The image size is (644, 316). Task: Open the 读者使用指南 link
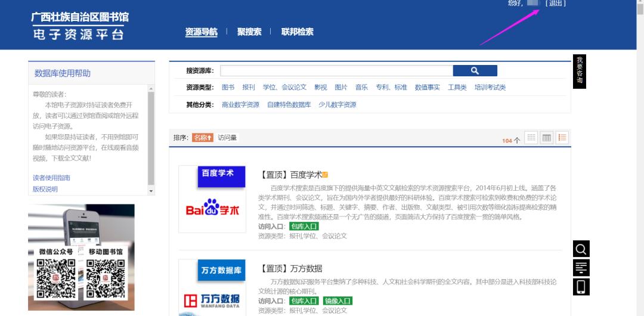(x=51, y=178)
